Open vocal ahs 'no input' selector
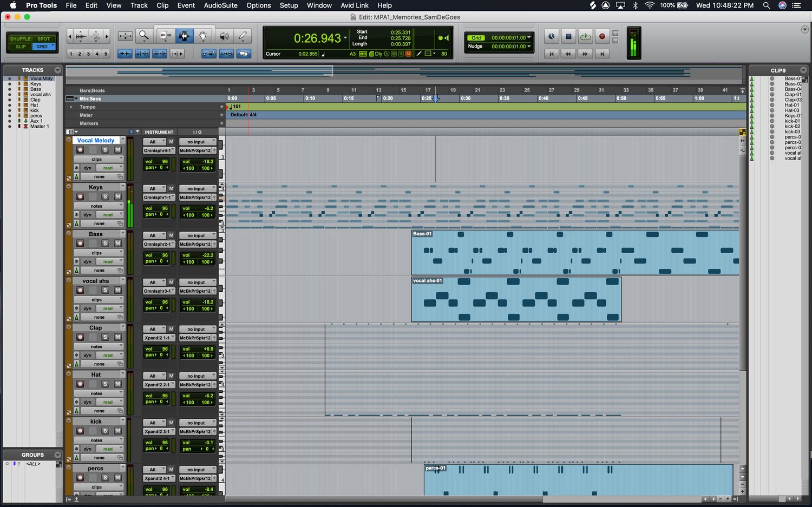Image resolution: width=812 pixels, height=507 pixels. coord(198,282)
